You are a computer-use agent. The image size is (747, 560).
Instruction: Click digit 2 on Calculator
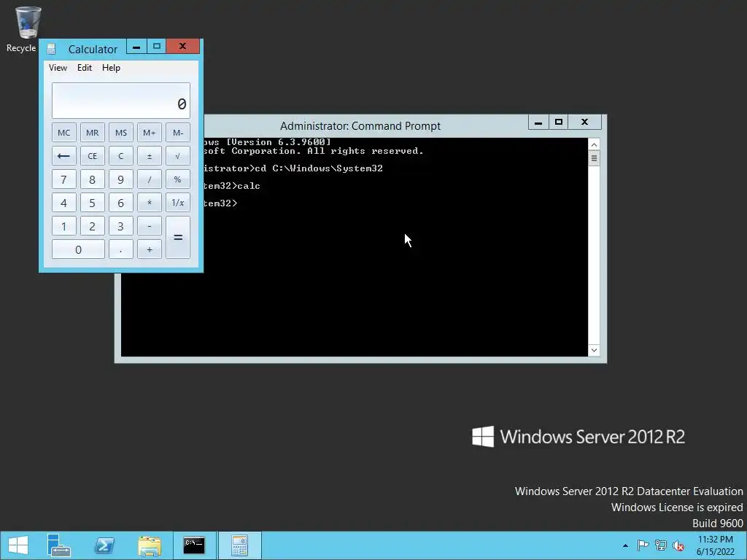coord(93,226)
